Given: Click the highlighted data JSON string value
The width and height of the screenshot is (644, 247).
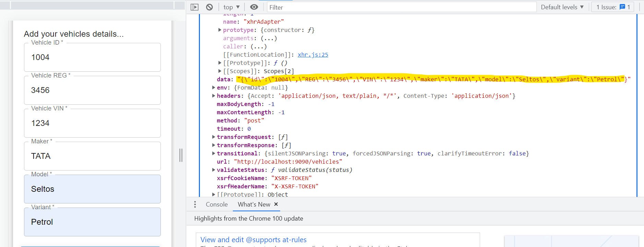Looking at the screenshot, I should [x=433, y=80].
